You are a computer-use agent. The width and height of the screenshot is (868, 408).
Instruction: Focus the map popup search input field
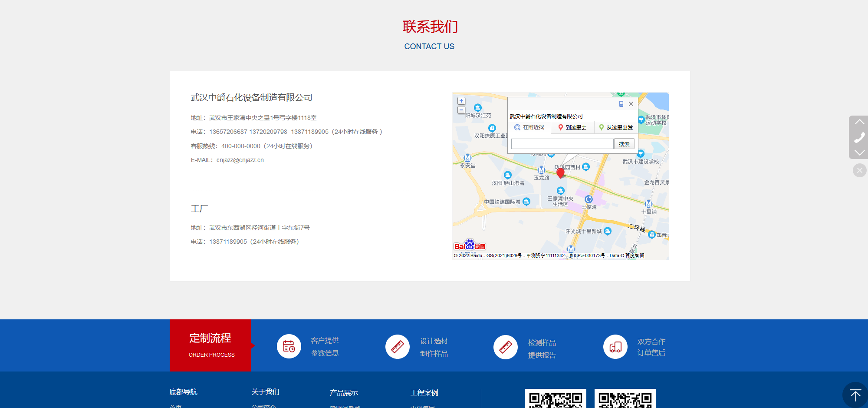(562, 144)
